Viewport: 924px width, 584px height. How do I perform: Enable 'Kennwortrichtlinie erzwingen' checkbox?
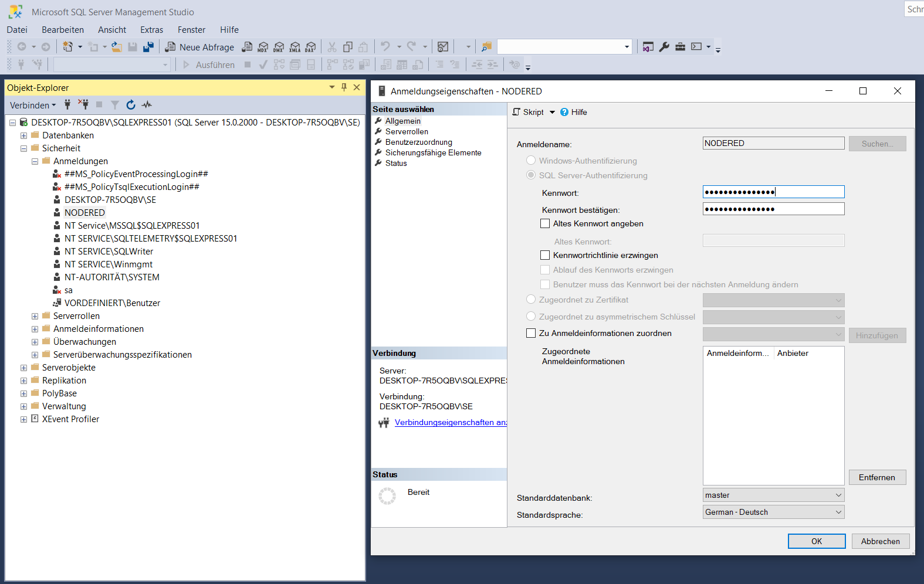(x=545, y=255)
